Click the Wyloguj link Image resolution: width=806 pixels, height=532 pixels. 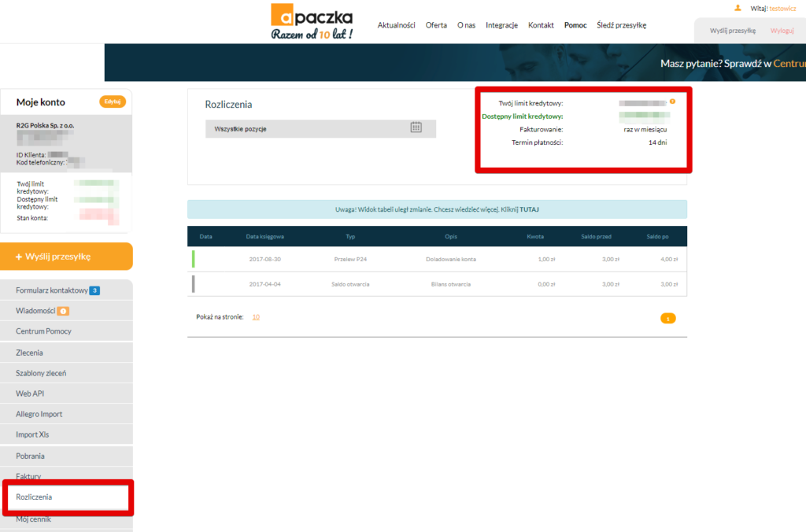click(x=782, y=30)
